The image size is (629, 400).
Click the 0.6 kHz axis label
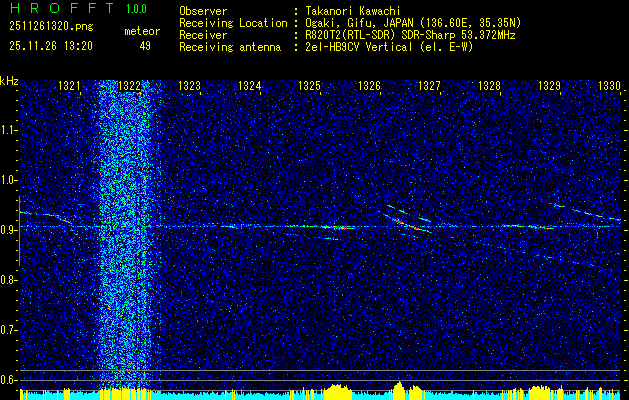(8, 380)
